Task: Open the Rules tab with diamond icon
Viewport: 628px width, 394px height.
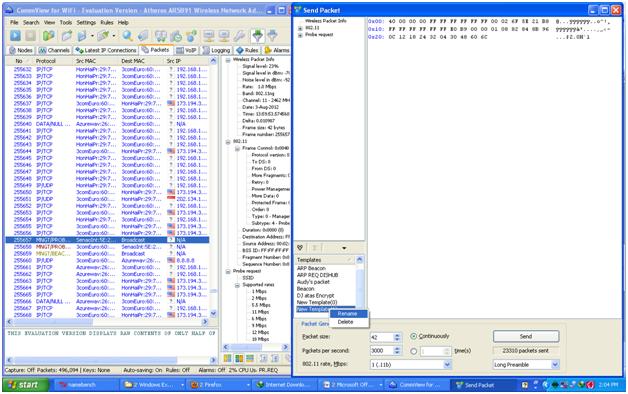Action: pyautogui.click(x=248, y=50)
